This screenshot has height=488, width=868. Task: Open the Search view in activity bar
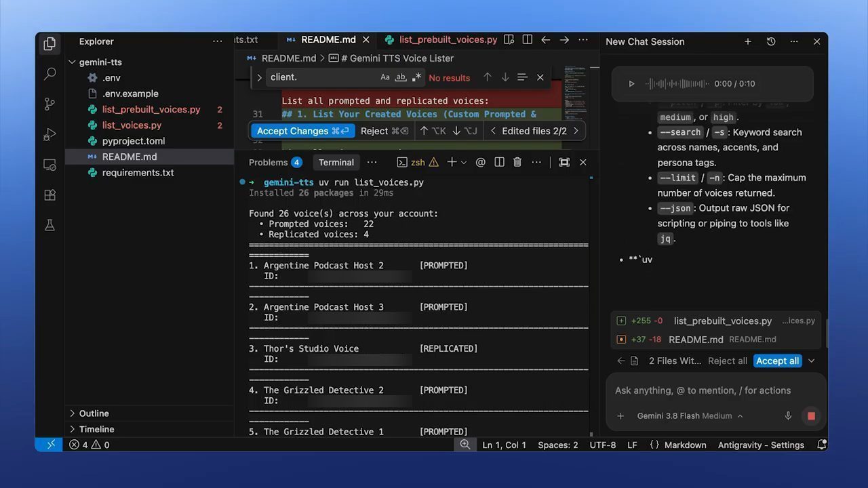(x=50, y=74)
